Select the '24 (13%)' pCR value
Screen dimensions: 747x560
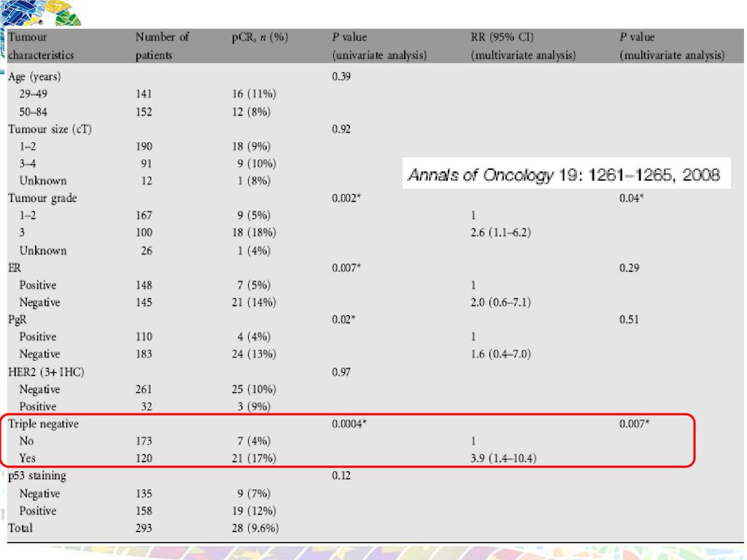coord(254,354)
